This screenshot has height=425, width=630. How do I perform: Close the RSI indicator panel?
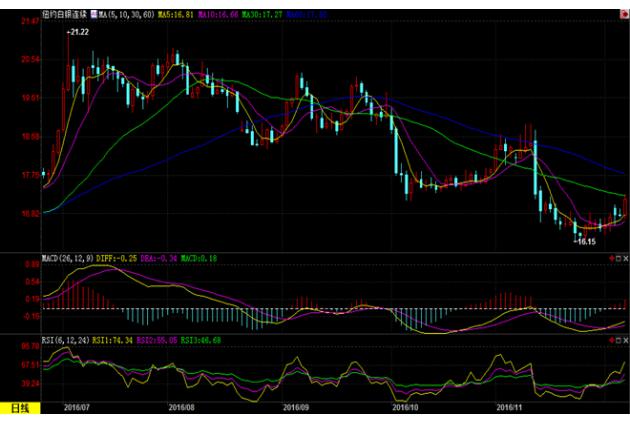(624, 341)
